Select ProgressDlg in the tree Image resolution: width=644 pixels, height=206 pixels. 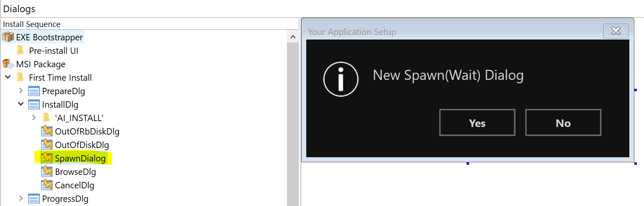coord(65,199)
